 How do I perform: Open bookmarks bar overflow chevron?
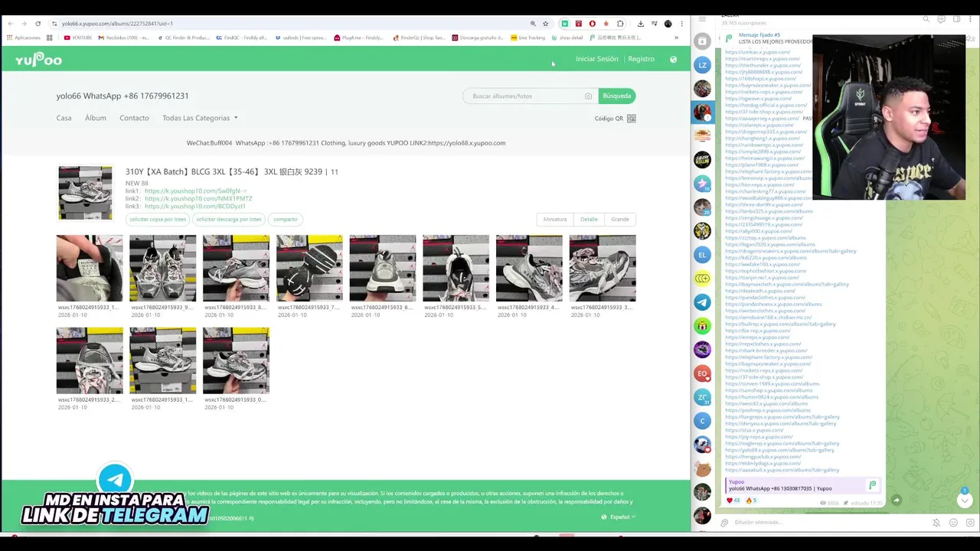[x=676, y=37]
